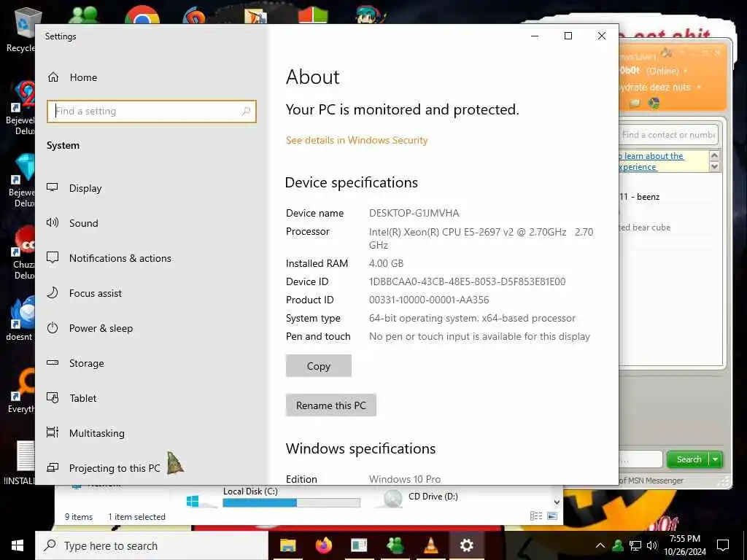Launch Firefox from the taskbar
The width and height of the screenshot is (747, 560).
coord(323,545)
